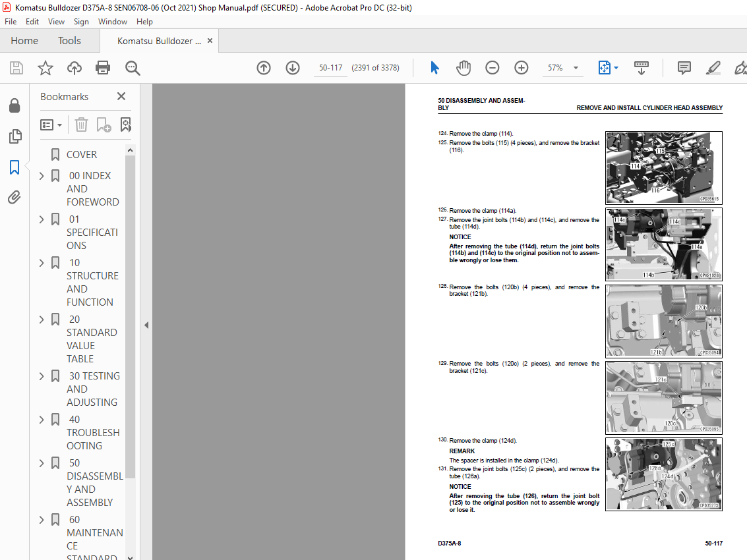Viewport: 747px width, 560px height.
Task: Open the Edit menu
Action: point(32,22)
